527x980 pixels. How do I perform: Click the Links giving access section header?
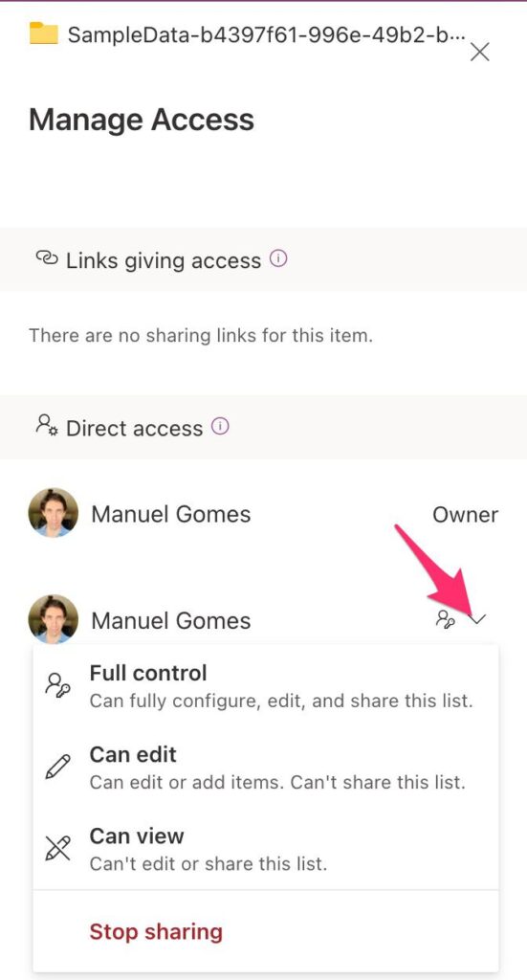(x=264, y=259)
